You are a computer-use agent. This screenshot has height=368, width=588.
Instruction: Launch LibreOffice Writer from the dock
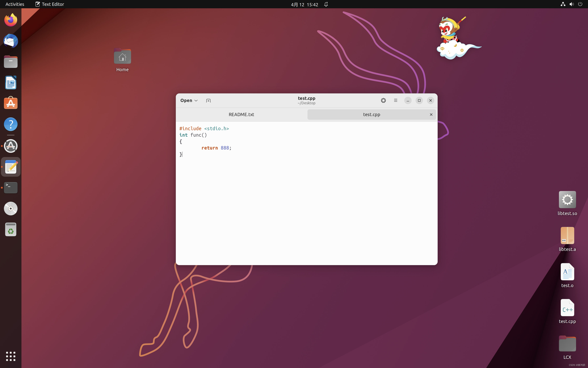[x=11, y=82]
